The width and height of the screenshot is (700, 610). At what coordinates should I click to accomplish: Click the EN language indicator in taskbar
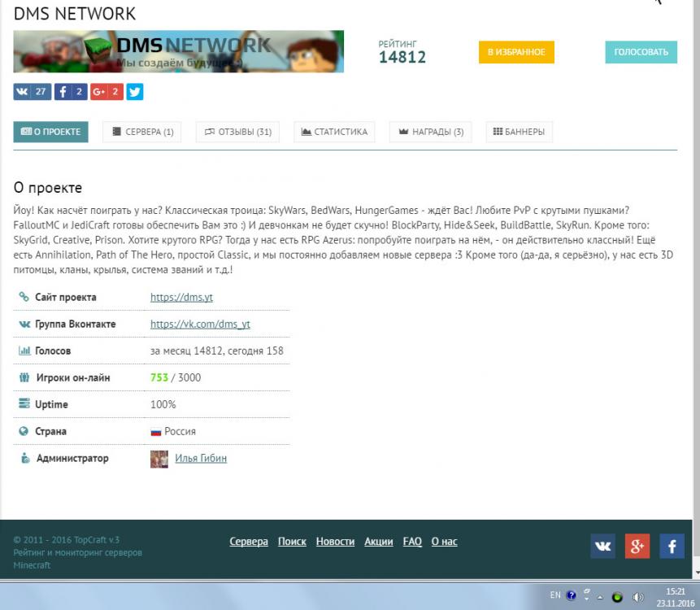[555, 595]
